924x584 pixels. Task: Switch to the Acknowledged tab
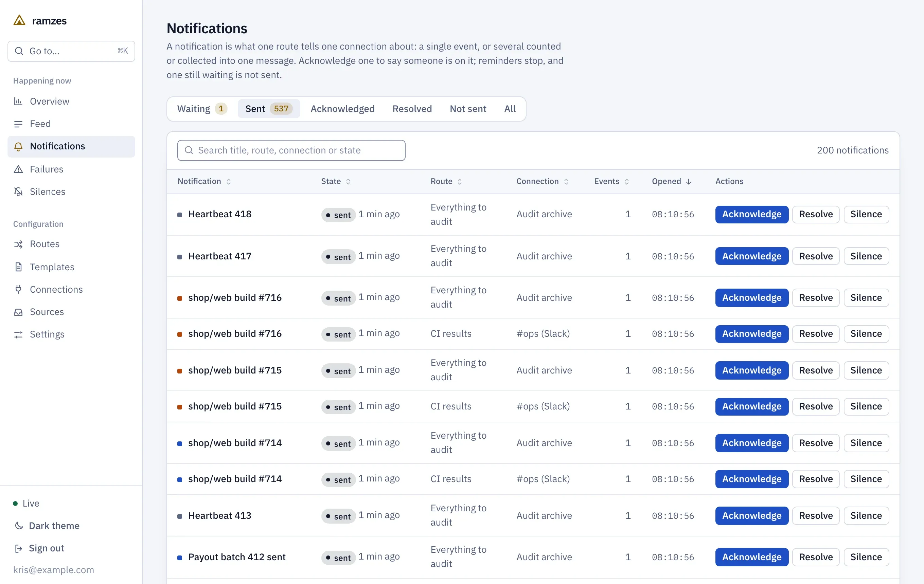[342, 109]
